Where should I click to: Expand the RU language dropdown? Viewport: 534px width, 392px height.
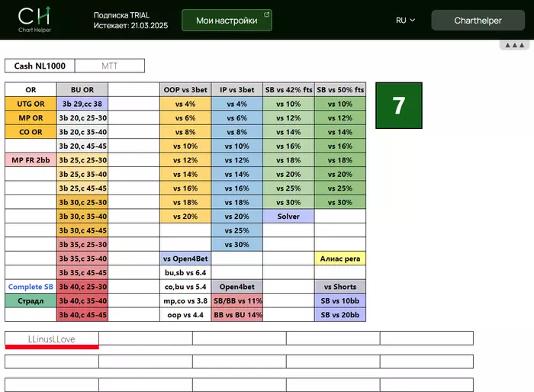[405, 21]
